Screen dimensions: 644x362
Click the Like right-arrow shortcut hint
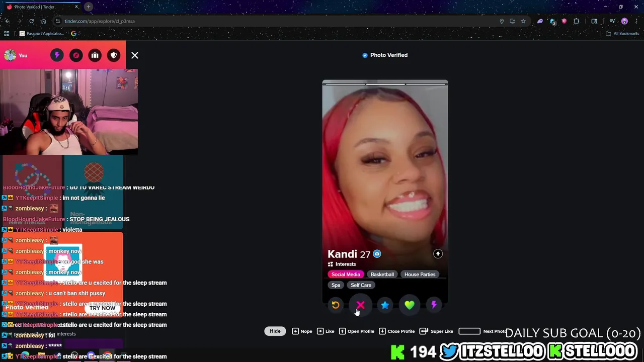pos(326,331)
